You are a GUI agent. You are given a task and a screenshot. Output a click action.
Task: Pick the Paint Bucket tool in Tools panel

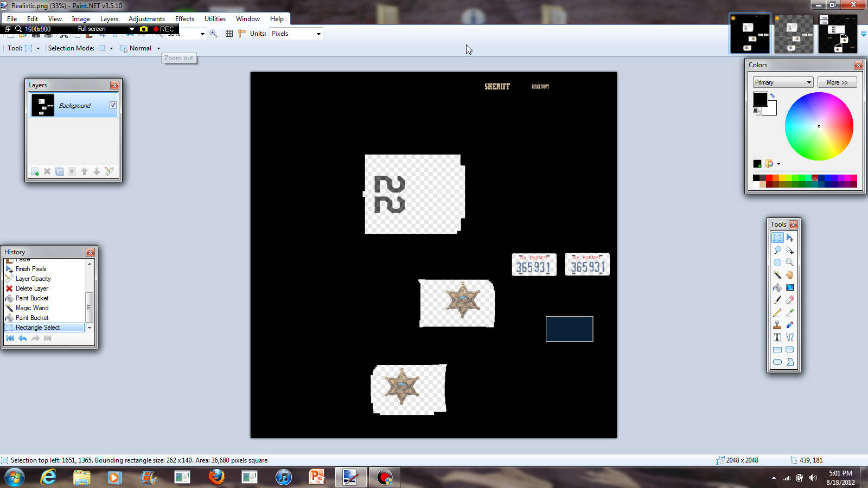777,287
